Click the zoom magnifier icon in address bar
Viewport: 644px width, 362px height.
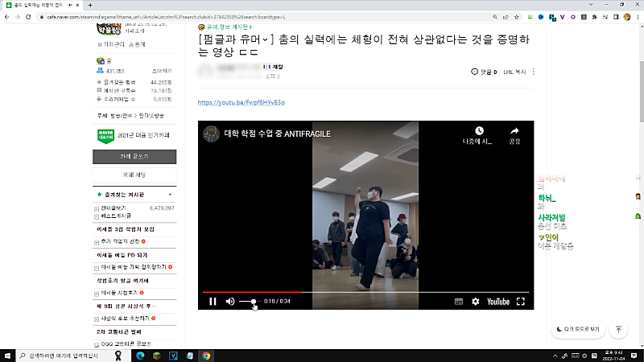tap(495, 17)
